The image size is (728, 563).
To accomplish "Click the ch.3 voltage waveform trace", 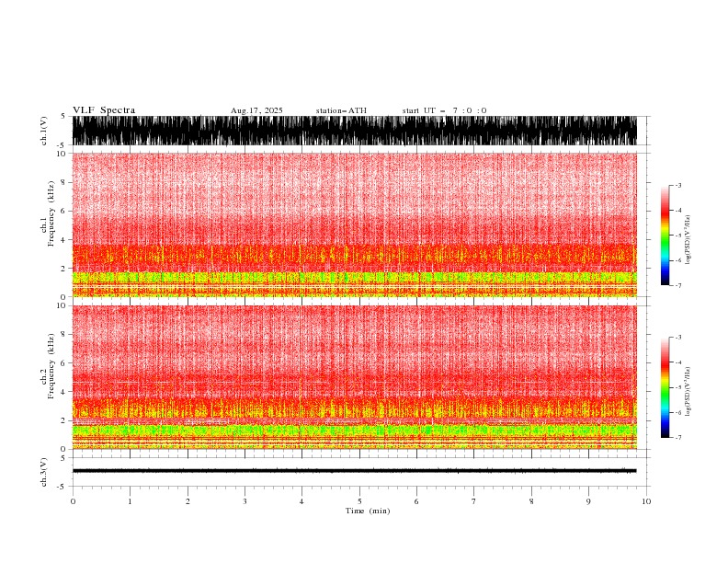I will (x=354, y=471).
